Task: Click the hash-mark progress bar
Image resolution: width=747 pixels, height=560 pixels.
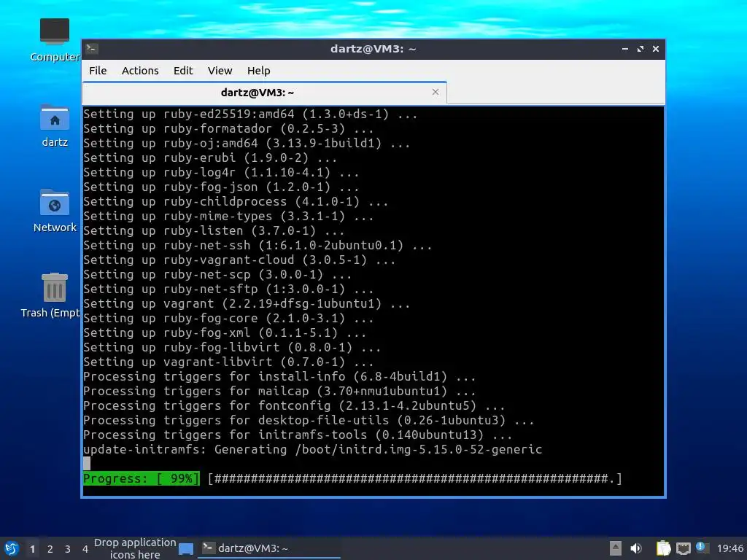Action: (x=414, y=478)
